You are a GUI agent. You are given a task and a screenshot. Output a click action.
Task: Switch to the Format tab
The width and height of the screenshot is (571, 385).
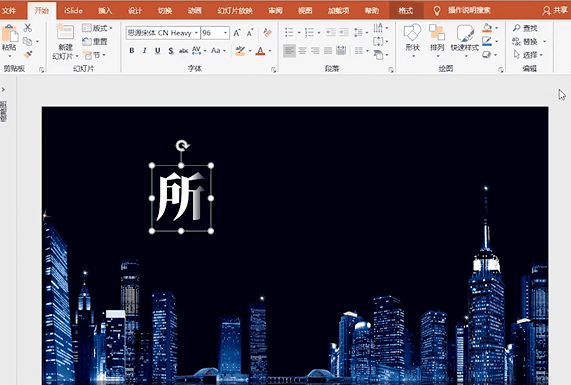coord(406,10)
